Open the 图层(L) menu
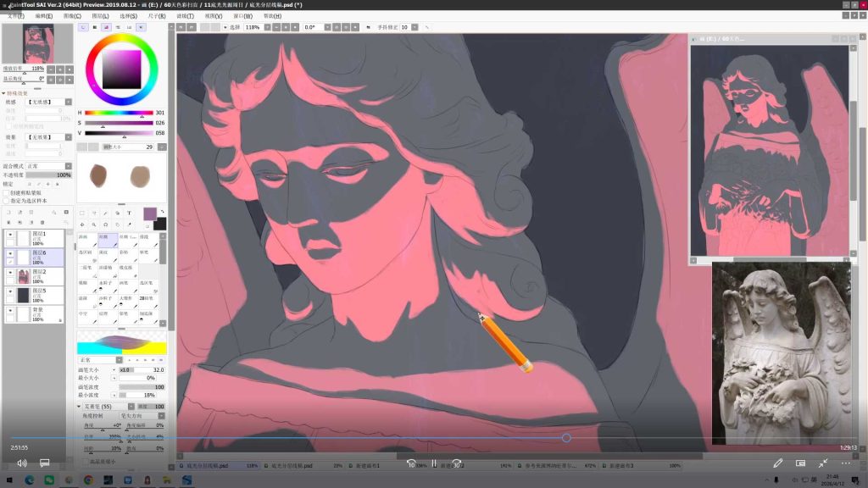Screen dimensions: 868x488 (x=100, y=16)
